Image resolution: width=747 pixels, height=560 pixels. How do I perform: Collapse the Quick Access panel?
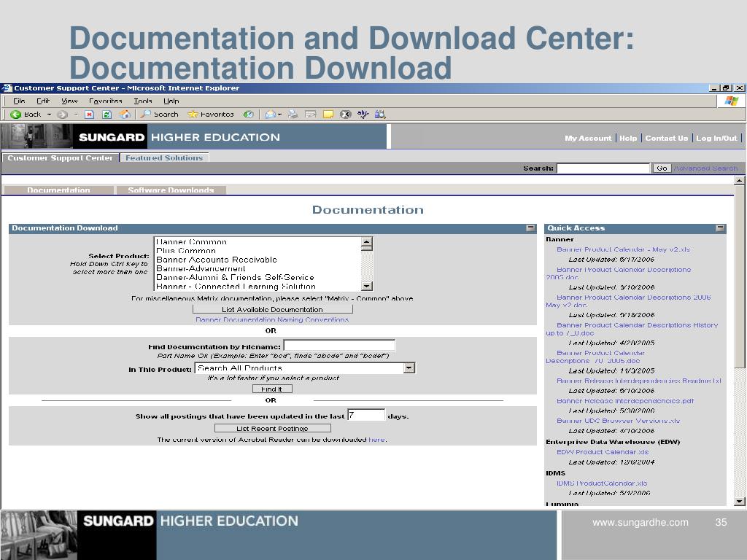[720, 228]
